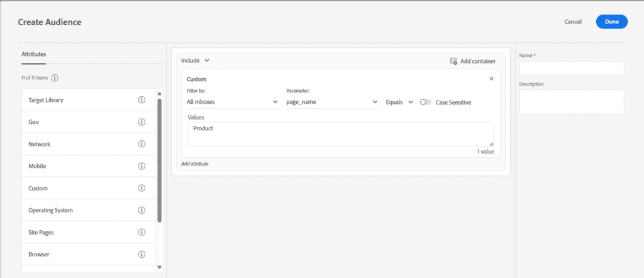The height and width of the screenshot is (278, 644).
Task: Click the Add attribute link
Action: 195,164
